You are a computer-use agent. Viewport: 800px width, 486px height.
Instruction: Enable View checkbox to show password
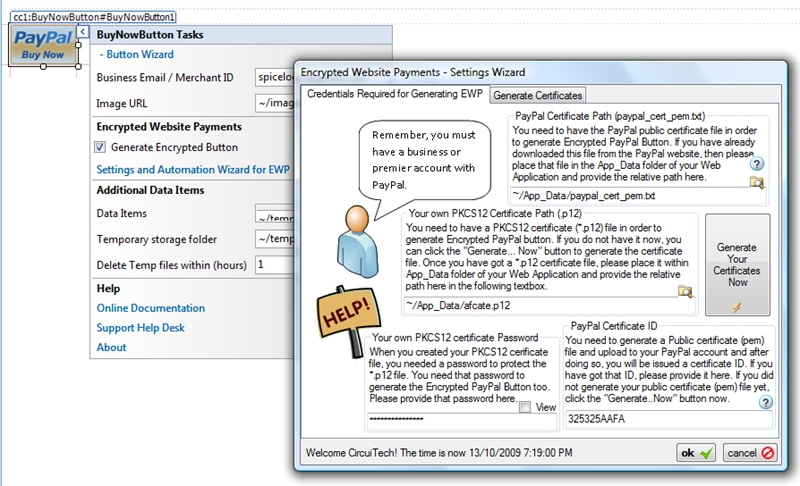tap(525, 407)
